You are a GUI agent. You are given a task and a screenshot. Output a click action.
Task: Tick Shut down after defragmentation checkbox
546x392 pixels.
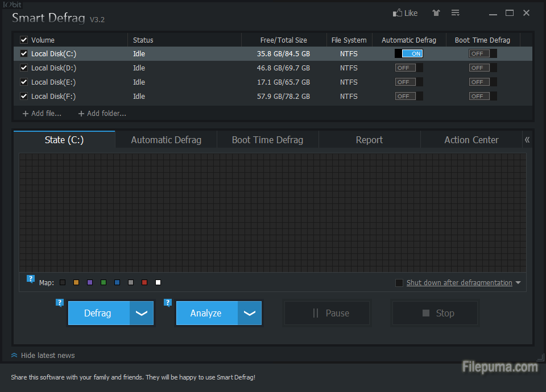tap(399, 283)
